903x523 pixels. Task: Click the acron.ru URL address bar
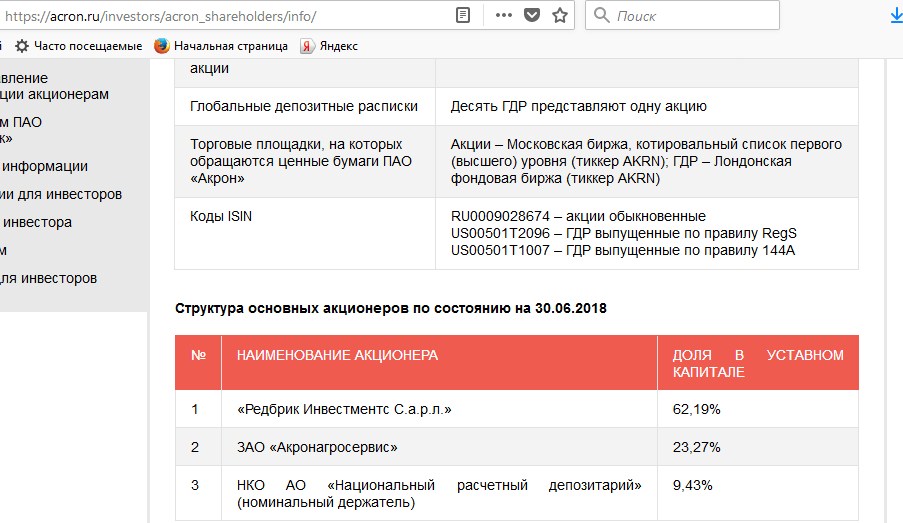click(x=220, y=16)
